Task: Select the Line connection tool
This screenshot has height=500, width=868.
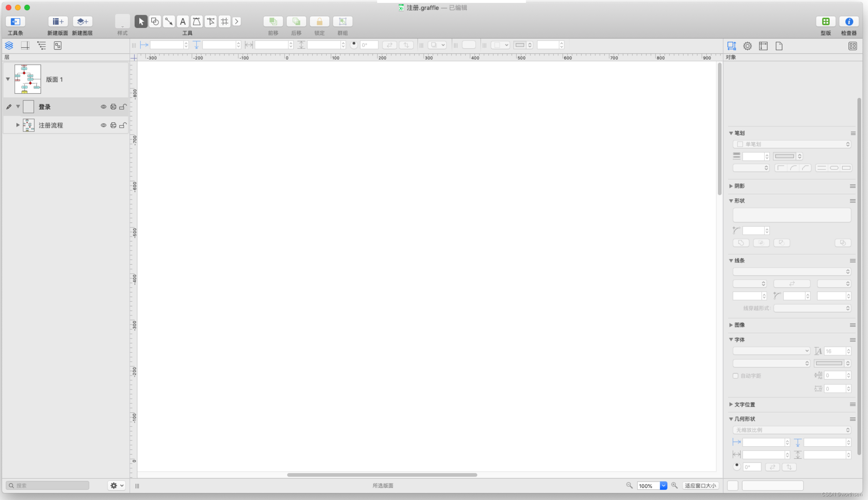Action: pos(169,22)
